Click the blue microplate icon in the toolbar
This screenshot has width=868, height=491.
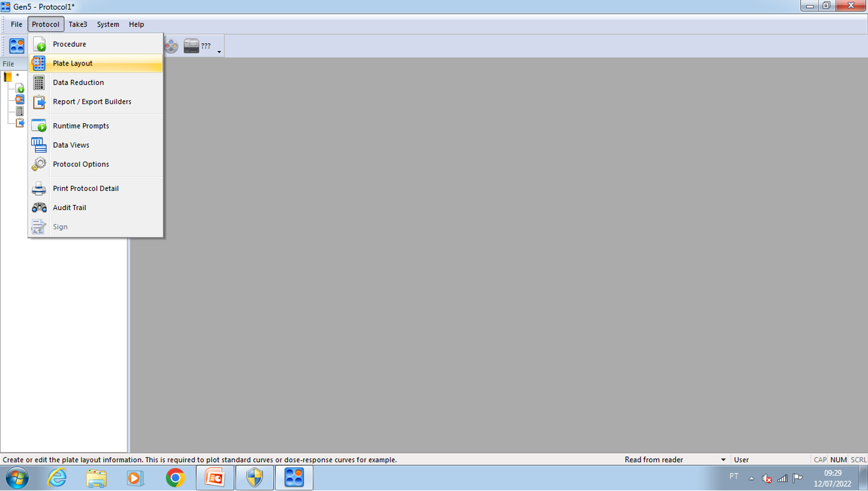[x=17, y=46]
